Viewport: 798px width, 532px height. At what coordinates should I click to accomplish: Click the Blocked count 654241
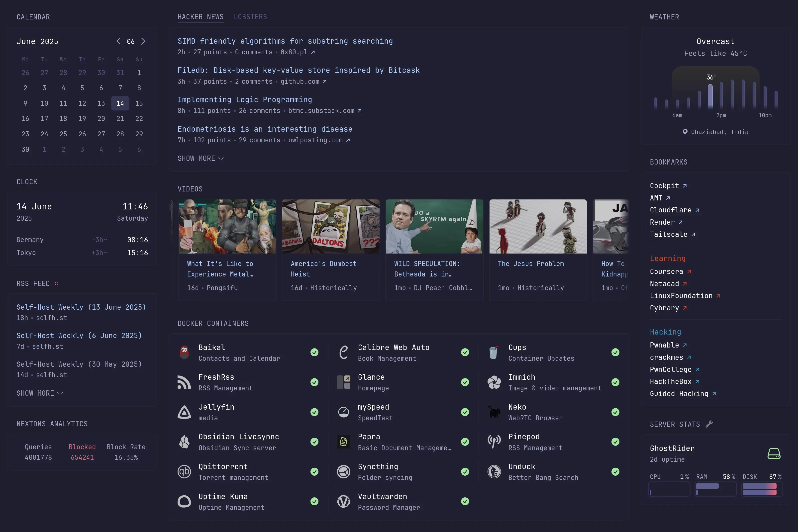82,457
